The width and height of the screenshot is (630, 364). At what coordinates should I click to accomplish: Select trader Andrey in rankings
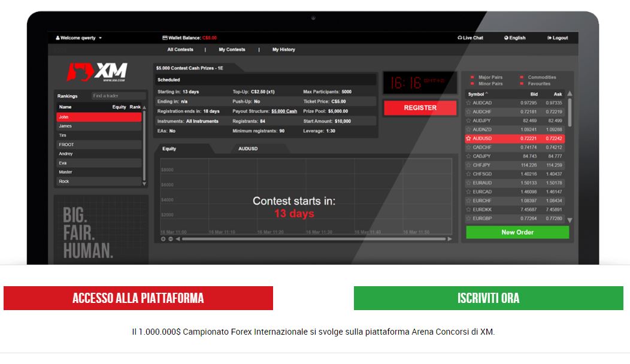point(99,154)
